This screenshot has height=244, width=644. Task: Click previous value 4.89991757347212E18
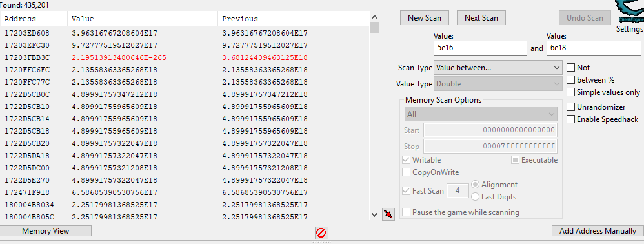(x=265, y=94)
